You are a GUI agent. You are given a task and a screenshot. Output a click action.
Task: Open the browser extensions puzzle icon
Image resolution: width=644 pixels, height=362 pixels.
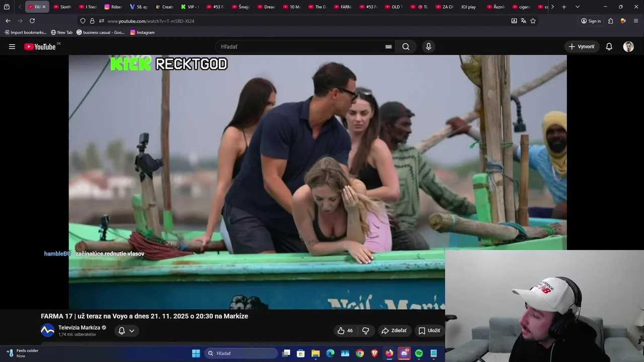(x=610, y=21)
